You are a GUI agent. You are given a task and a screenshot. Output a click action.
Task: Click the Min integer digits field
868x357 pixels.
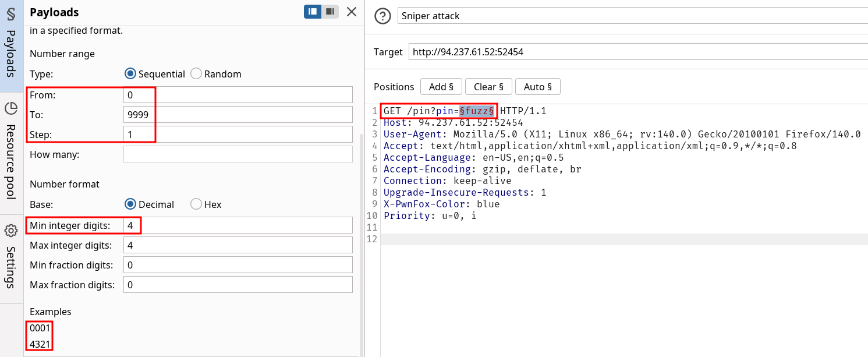238,225
